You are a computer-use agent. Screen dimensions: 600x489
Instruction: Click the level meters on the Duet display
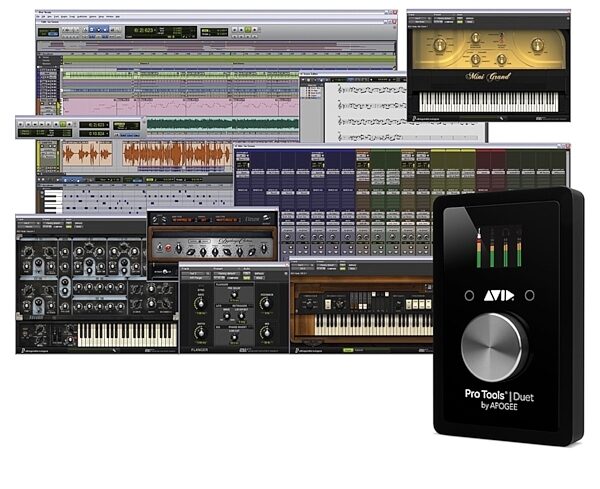coord(499,248)
